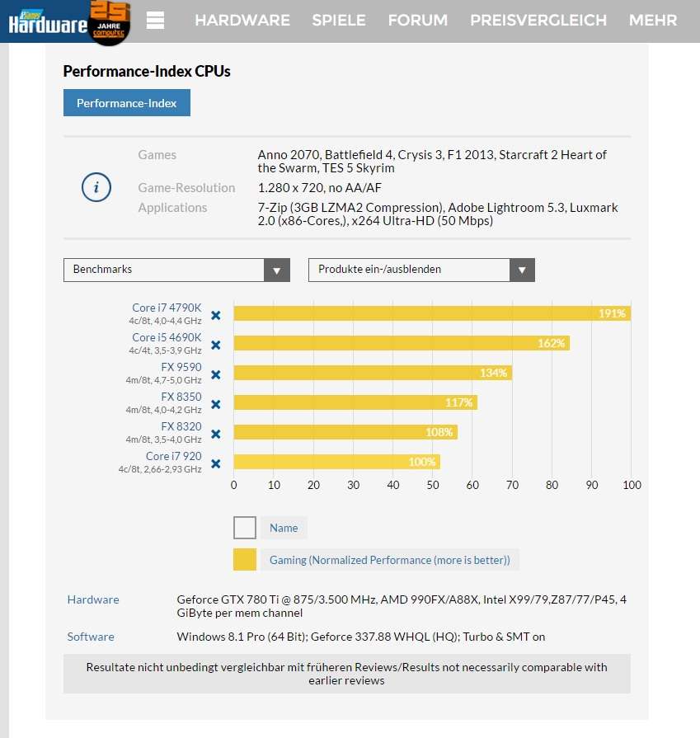The image size is (700, 738).
Task: Click the Performance-Index CPUs heading
Action: coord(147,71)
